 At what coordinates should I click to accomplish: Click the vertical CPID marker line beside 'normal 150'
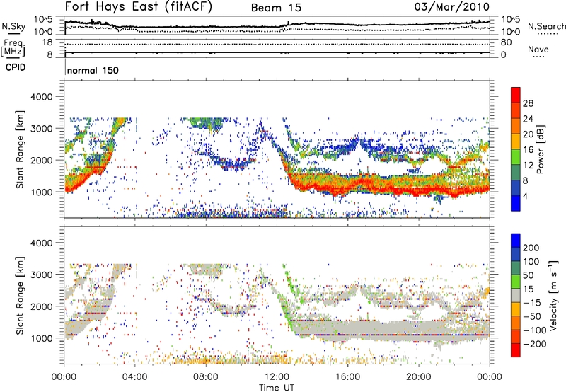click(x=65, y=67)
